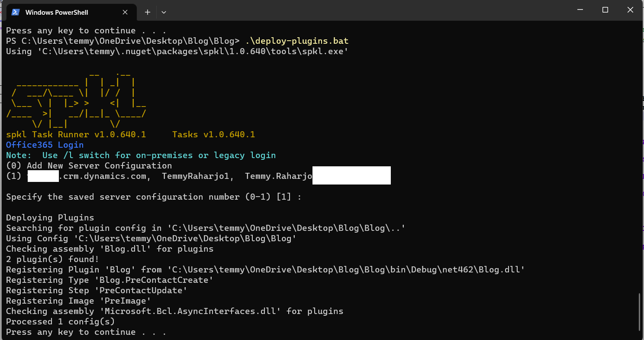This screenshot has height=340, width=644.
Task: Click the PowerShell icon in the tab
Action: click(x=15, y=12)
